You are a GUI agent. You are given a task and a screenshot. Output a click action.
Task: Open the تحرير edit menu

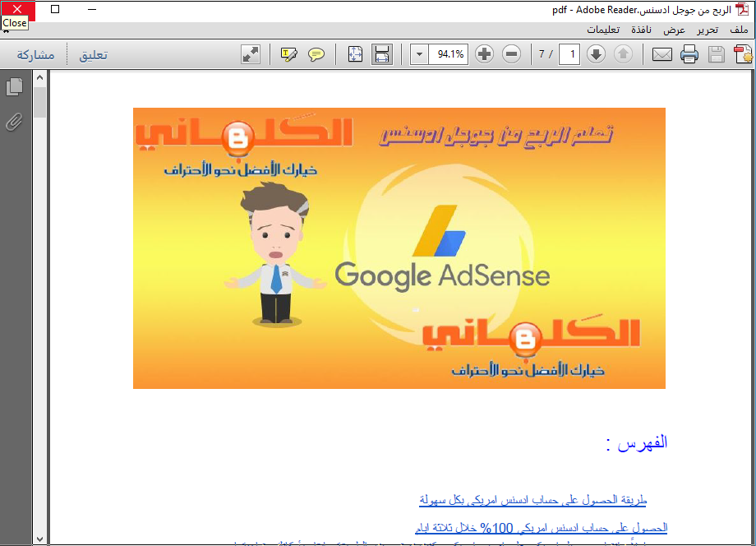(708, 30)
